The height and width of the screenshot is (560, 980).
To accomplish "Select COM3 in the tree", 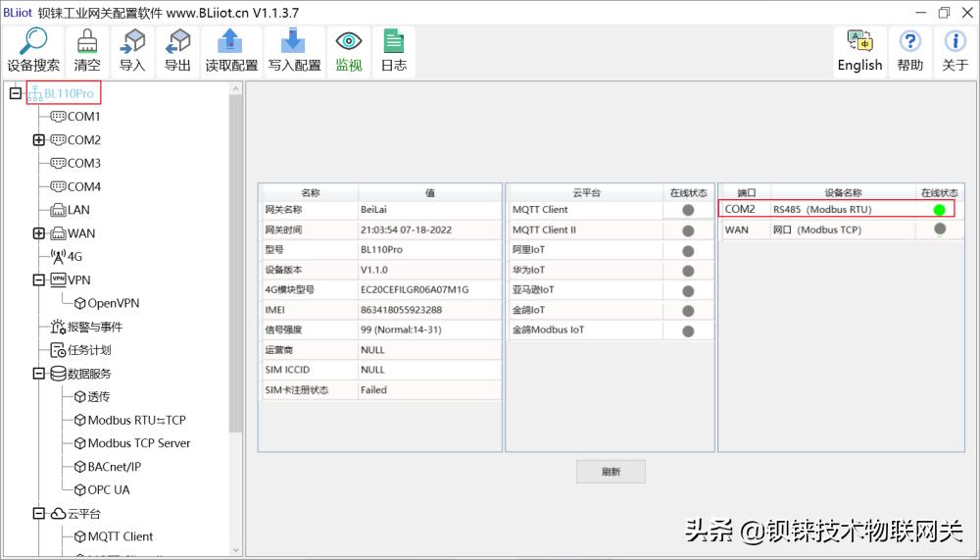I will pyautogui.click(x=75, y=164).
